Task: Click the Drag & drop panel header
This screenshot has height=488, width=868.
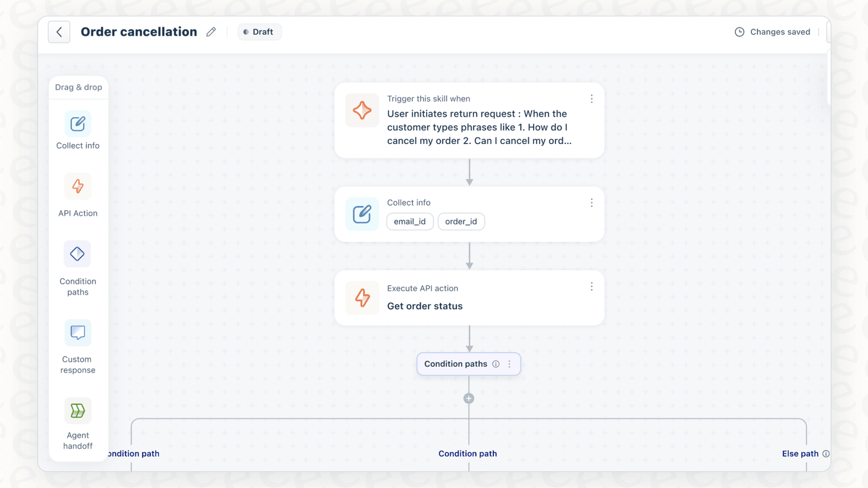Action: 79,87
